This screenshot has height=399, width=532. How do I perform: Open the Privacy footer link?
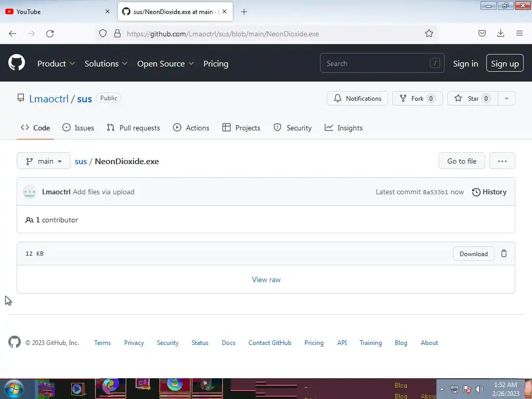click(134, 343)
